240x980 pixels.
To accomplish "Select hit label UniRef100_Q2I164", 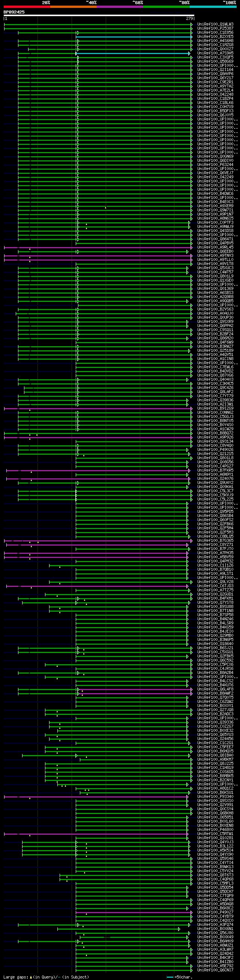I will point(215,69).
